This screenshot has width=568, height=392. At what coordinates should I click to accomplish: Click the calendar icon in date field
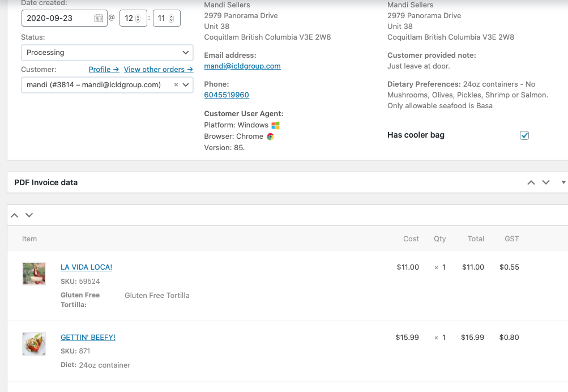coord(99,18)
